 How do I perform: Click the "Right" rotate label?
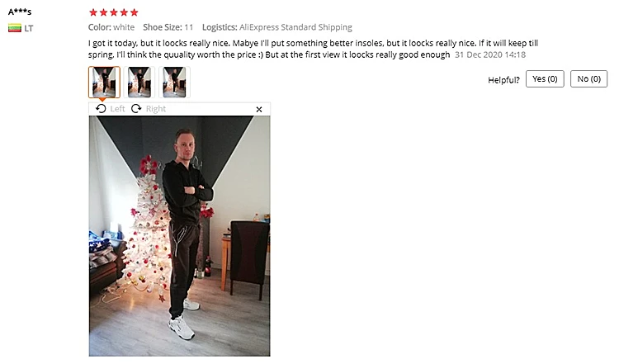pos(156,109)
